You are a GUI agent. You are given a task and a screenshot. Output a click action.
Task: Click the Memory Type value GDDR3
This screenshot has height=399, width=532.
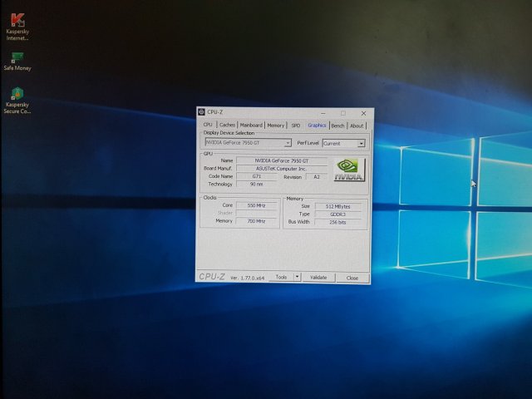pos(338,214)
